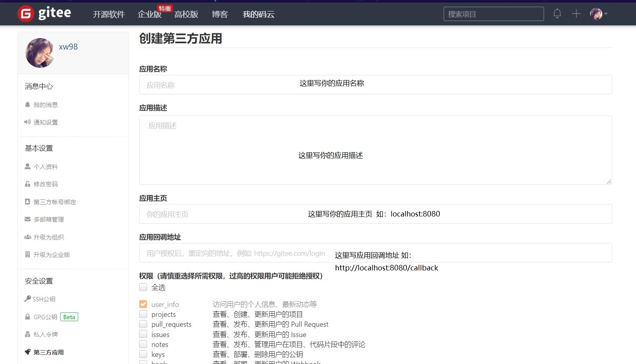Screen dimensions: 636x364
Task: Open the notification bell icon
Action: (557, 13)
